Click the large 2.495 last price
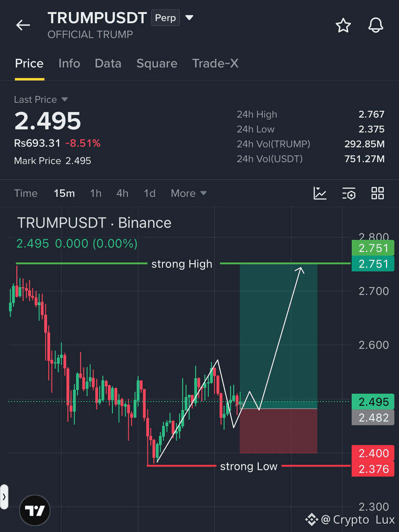The height and width of the screenshot is (532, 399). coord(48,121)
